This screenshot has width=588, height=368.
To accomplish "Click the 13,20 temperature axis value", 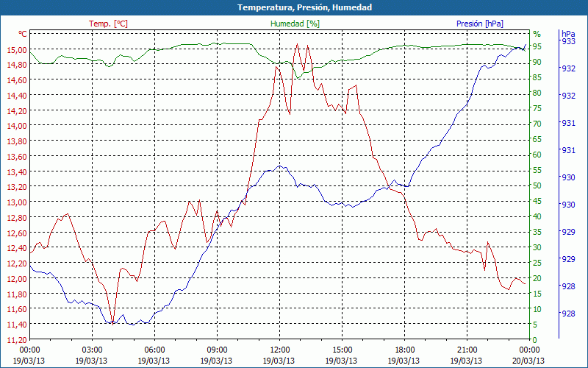I will [x=17, y=187].
